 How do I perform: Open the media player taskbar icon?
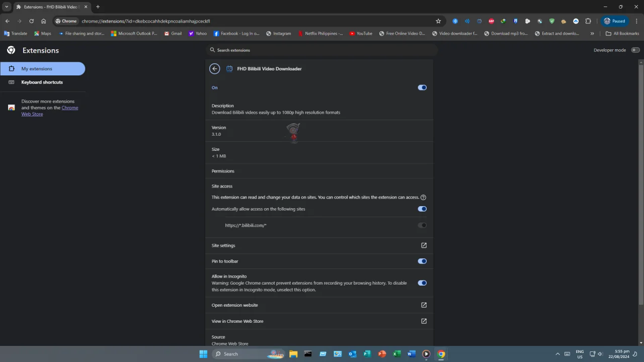426,354
